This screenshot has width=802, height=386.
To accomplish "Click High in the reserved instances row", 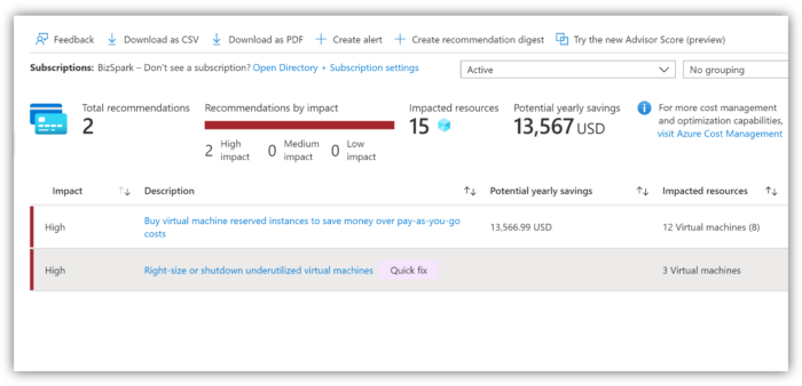I will [55, 227].
